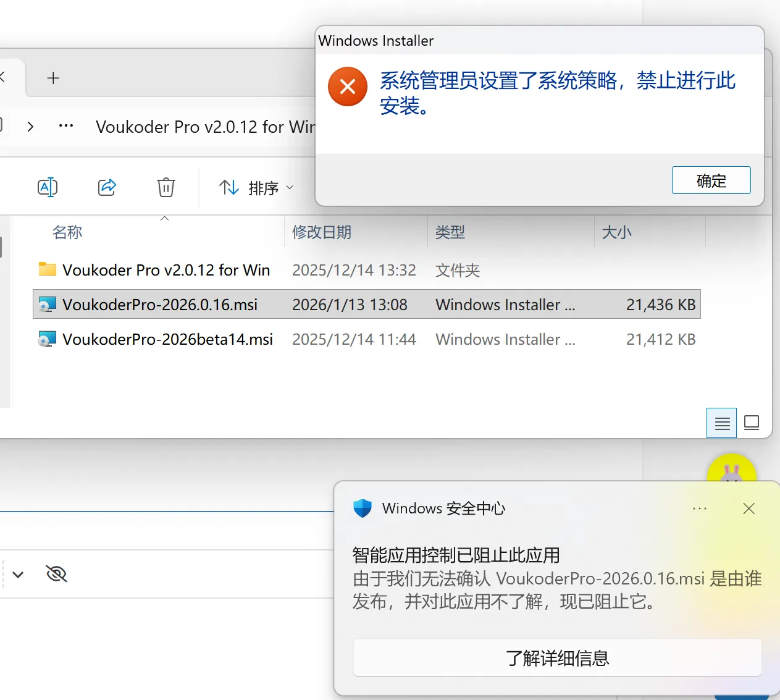Dismiss the Windows 安全中心 notification
The image size is (780, 700).
749,508
